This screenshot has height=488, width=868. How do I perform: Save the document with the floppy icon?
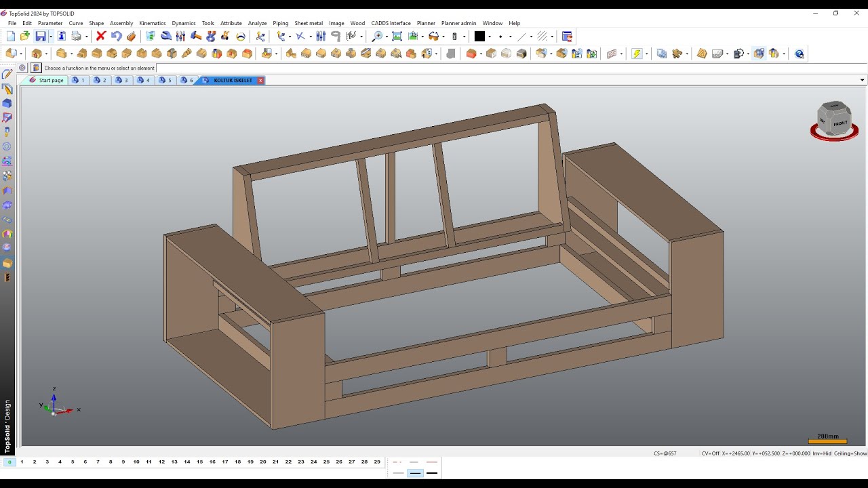[x=41, y=36]
